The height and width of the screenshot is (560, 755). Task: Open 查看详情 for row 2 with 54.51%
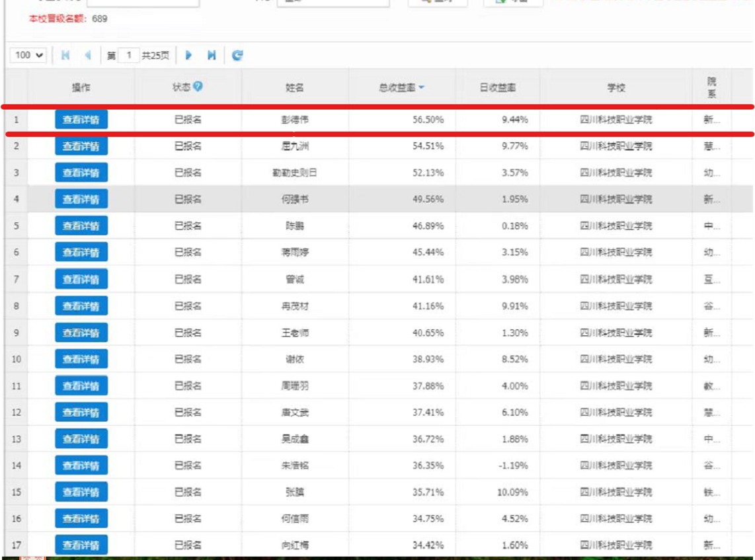click(81, 146)
